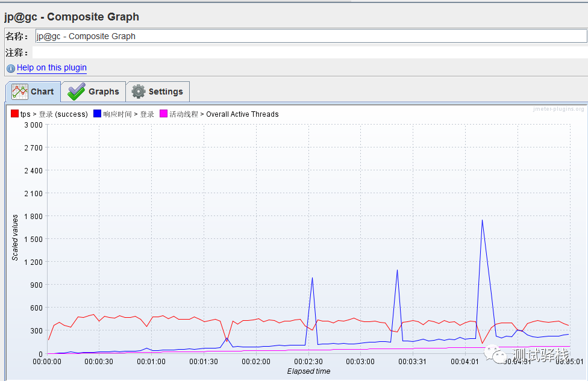Click the magenta active threads legend swatch
The height and width of the screenshot is (381, 588).
(163, 114)
